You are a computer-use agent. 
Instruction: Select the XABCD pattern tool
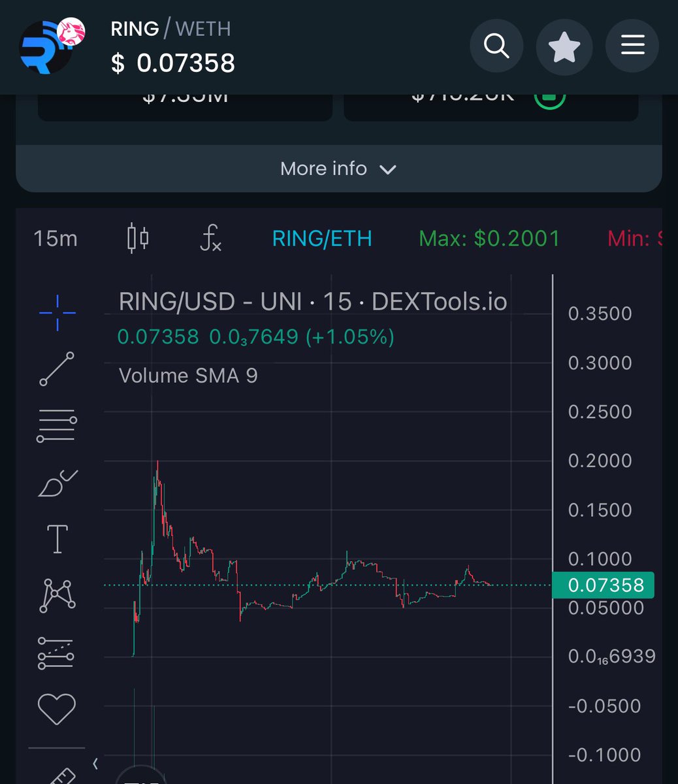57,595
